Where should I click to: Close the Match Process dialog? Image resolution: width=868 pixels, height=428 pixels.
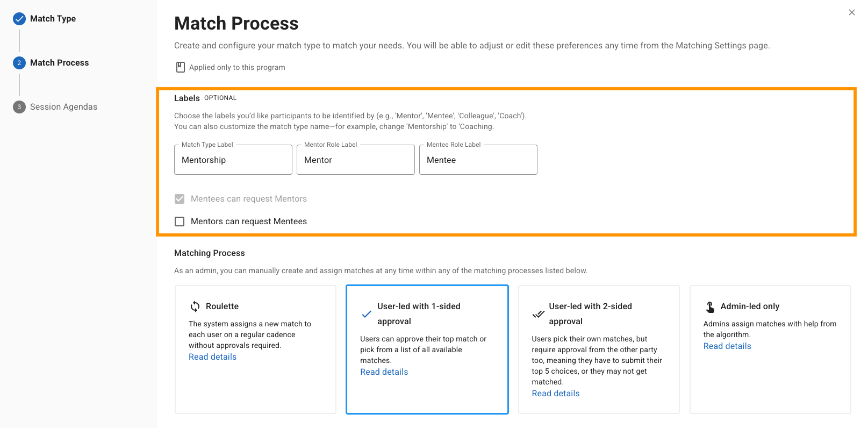point(852,12)
